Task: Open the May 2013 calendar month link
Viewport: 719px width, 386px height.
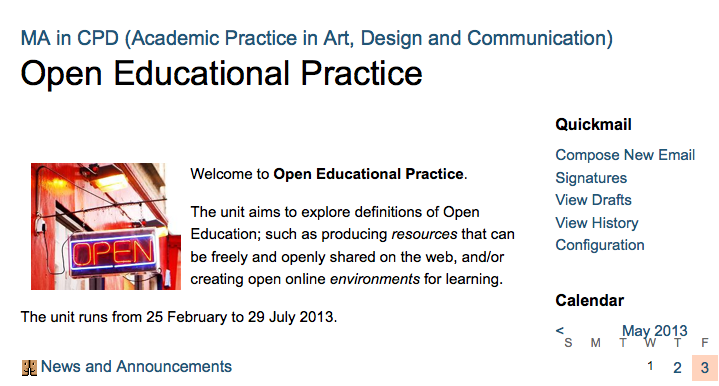Action: click(x=654, y=331)
